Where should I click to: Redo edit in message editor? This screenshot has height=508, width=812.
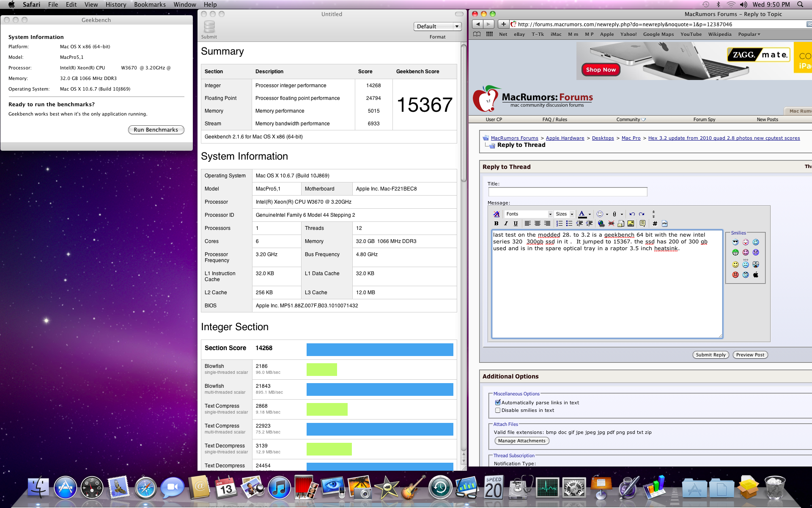[x=642, y=214]
